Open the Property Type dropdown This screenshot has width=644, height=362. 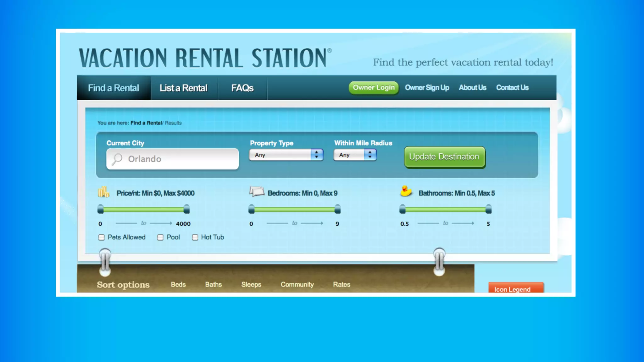click(280, 155)
